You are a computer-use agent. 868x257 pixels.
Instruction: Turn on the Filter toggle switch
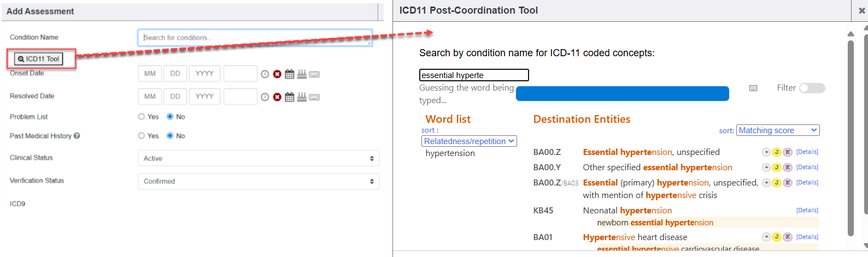pyautogui.click(x=812, y=88)
